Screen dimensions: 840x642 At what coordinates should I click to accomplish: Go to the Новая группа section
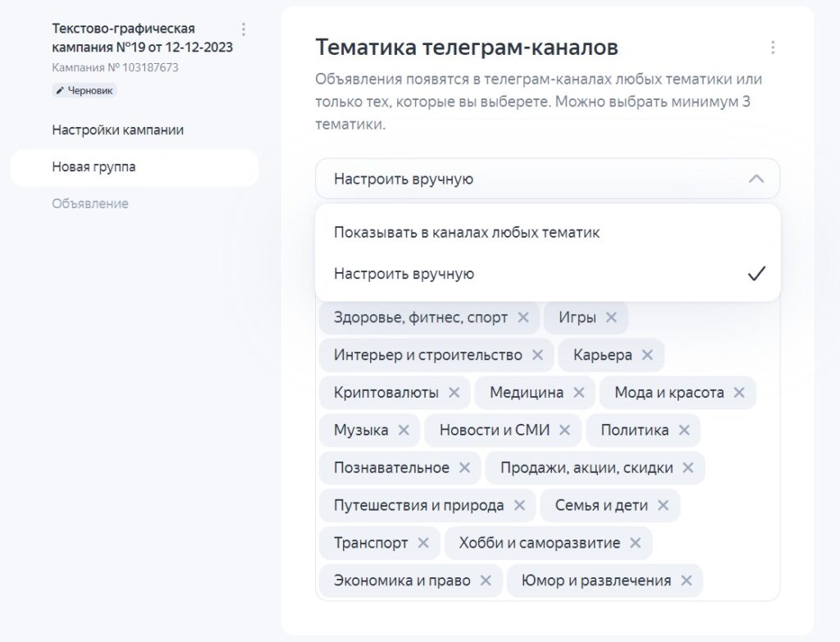pyautogui.click(x=94, y=167)
